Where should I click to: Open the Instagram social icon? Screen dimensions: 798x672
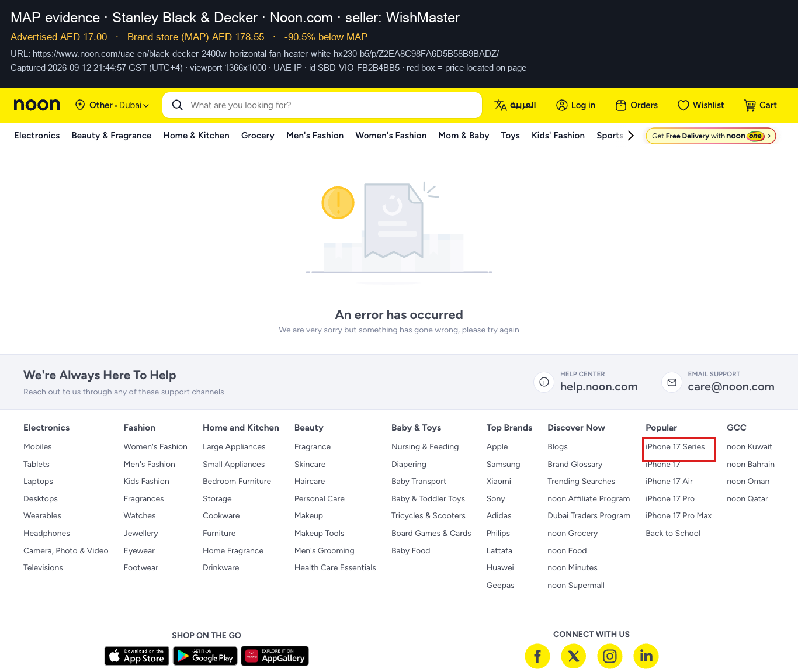[610, 656]
